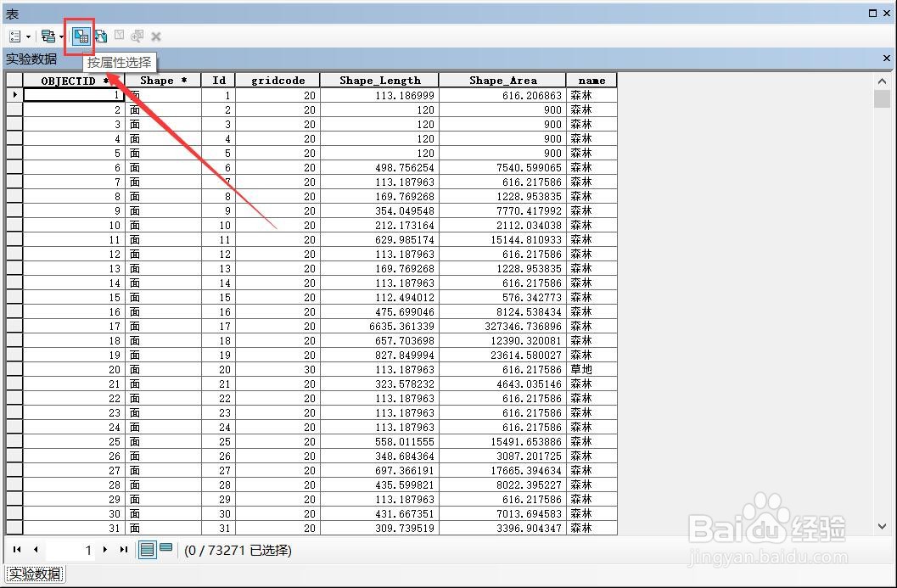Select the gridcode column header

[278, 80]
